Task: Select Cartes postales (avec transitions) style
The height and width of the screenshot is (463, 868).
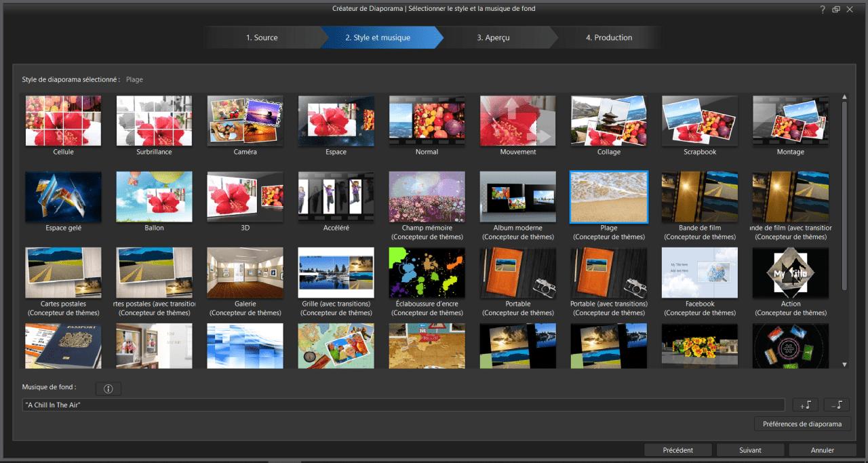Action: coord(154,273)
